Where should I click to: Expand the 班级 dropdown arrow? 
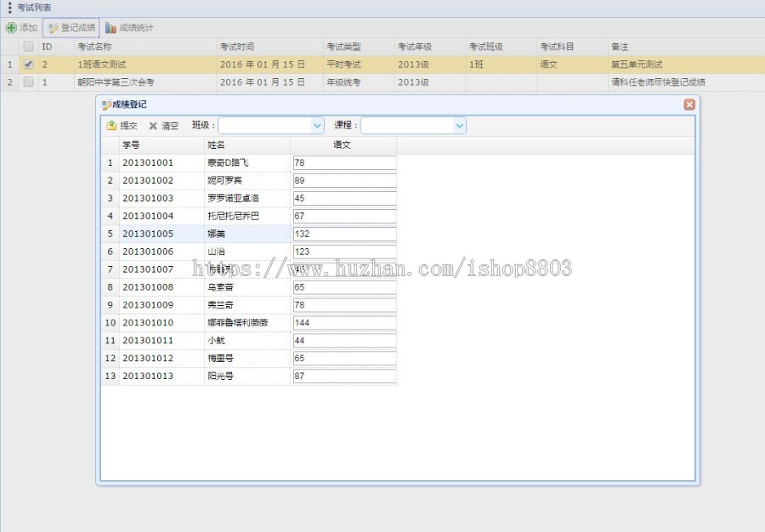point(317,125)
